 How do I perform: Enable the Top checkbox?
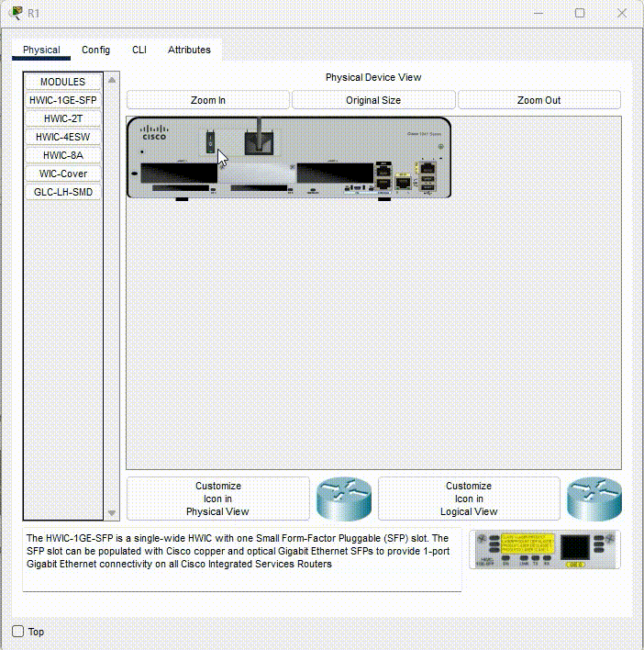coord(18,632)
